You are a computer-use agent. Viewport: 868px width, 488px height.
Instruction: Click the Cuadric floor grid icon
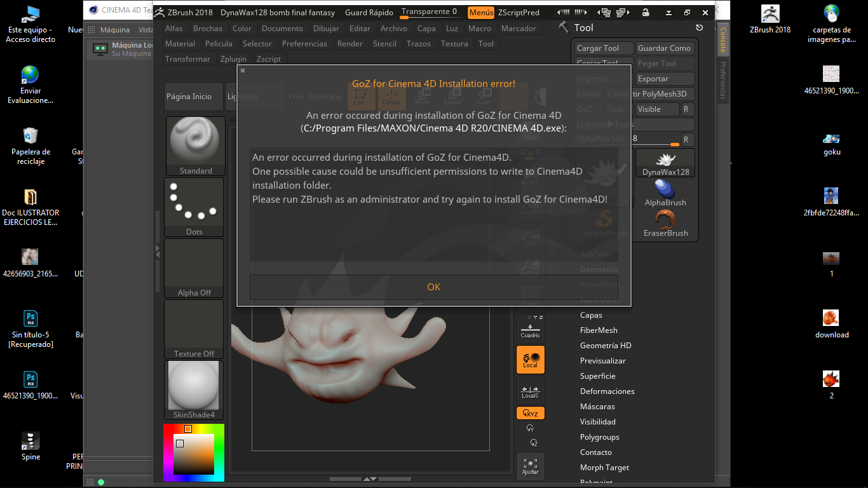[x=531, y=329]
